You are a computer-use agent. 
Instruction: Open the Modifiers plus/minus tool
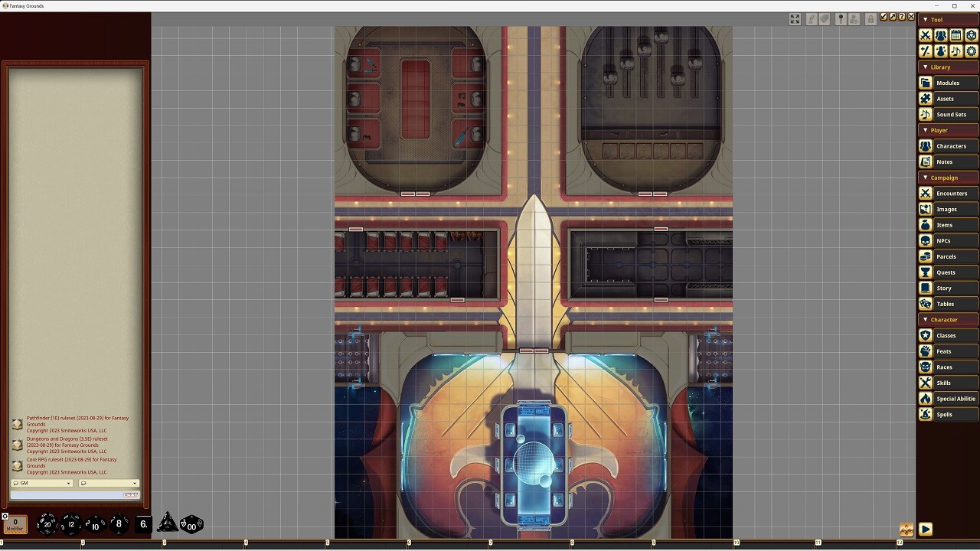point(925,51)
